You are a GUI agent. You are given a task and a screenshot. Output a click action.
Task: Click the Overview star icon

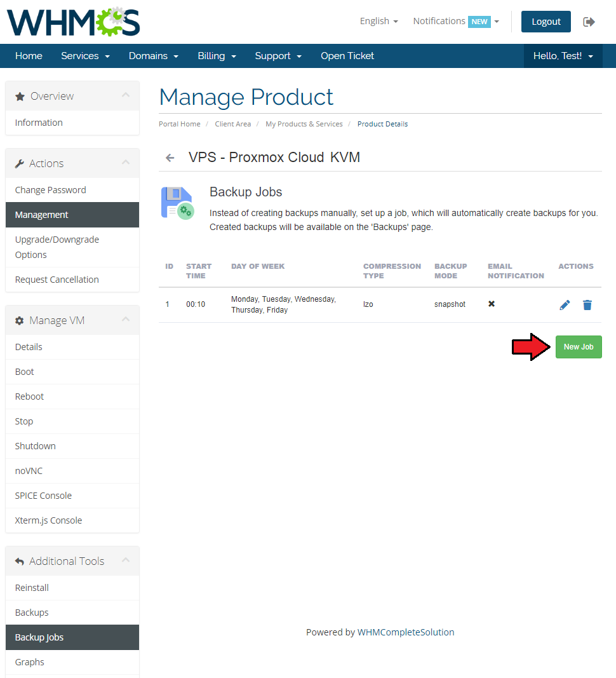pyautogui.click(x=20, y=97)
